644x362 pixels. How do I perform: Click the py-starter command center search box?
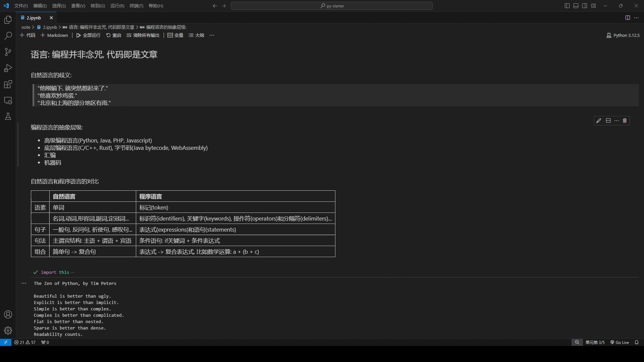(332, 6)
